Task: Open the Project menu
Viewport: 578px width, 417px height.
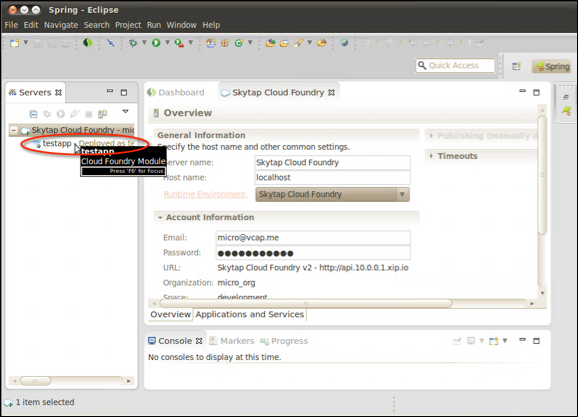Action: click(128, 25)
